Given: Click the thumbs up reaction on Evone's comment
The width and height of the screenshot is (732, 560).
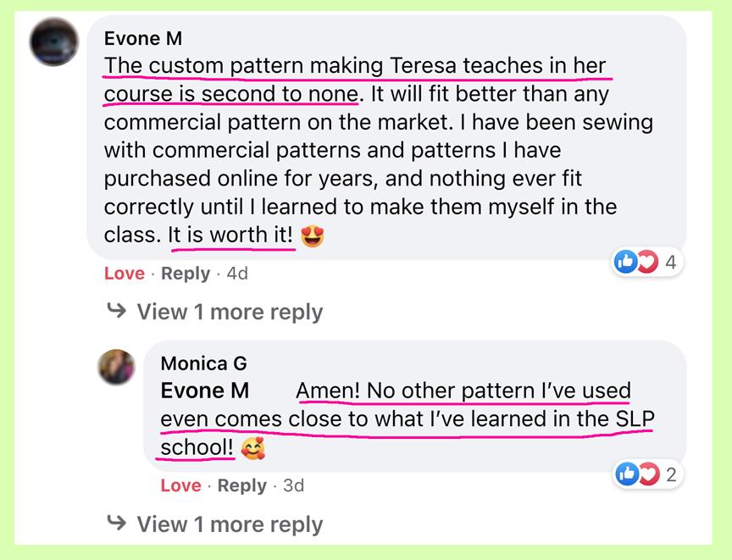Looking at the screenshot, I should tap(625, 263).
